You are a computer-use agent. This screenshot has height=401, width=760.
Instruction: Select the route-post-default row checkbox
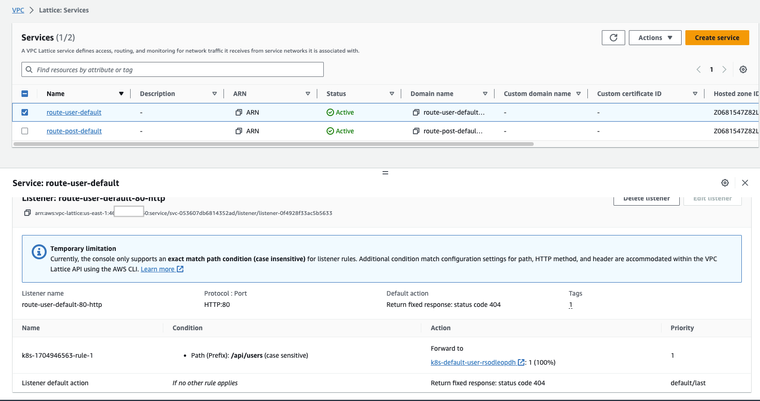[x=25, y=131]
